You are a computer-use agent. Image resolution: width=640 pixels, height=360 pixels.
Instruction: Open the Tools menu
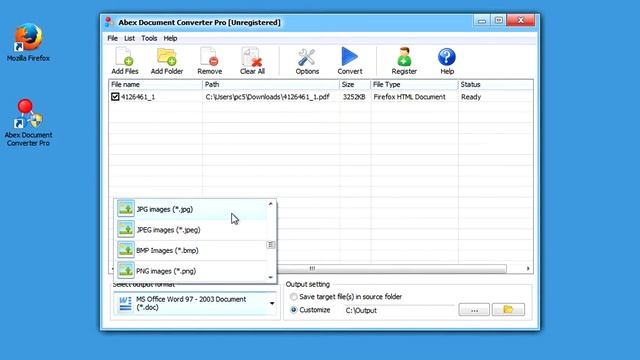click(149, 38)
